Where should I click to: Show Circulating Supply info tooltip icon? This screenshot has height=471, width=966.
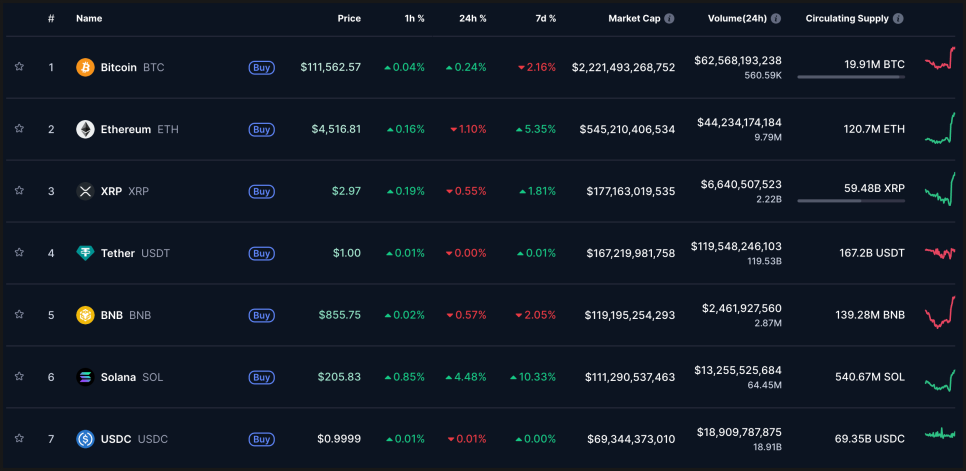tap(898, 18)
